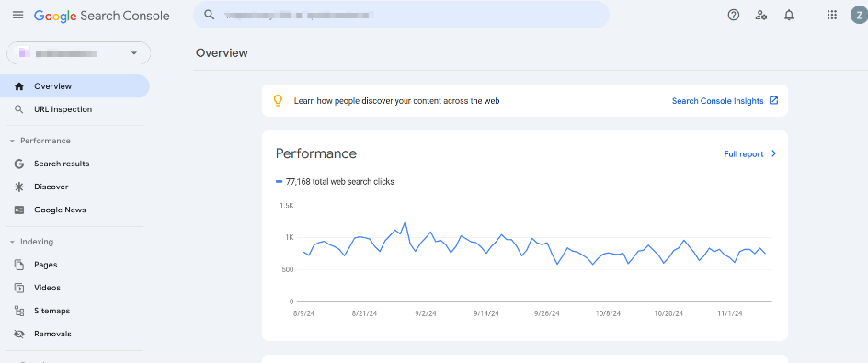Click the Full report chevron arrow
This screenshot has width=868, height=363.
pos(774,154)
